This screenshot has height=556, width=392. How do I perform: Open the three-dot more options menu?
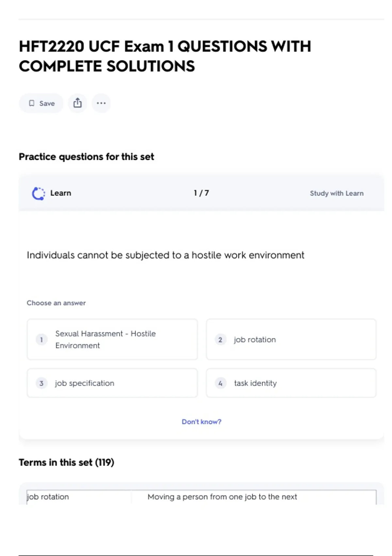click(x=101, y=103)
